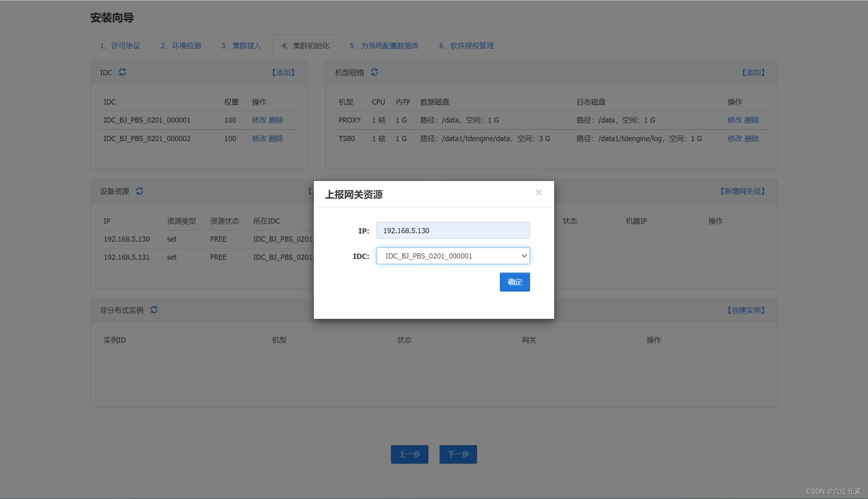Screen dimensions: 868x499
Task: Refresh the 设备资源 panel
Action: (139, 191)
